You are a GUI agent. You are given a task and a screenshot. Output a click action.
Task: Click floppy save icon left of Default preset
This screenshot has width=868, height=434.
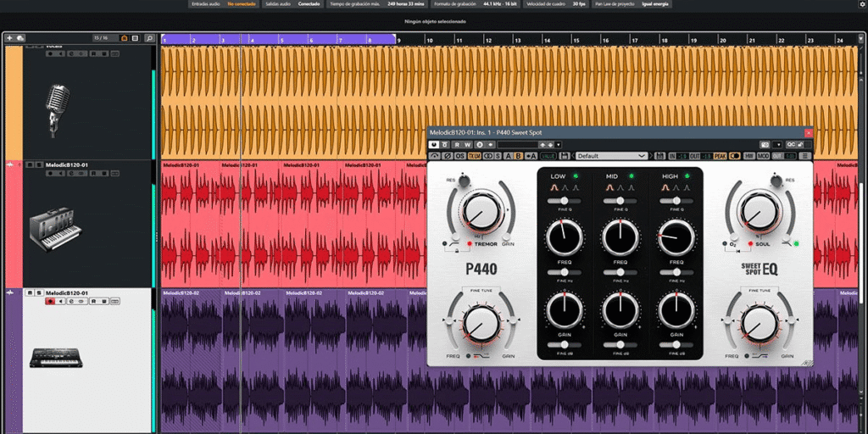(564, 156)
